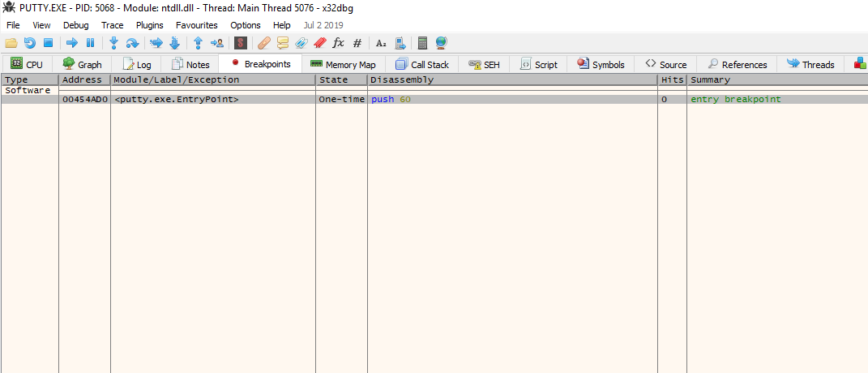Image resolution: width=868 pixels, height=373 pixels.
Task: Restart the debuggee with restart icon
Action: 30,43
